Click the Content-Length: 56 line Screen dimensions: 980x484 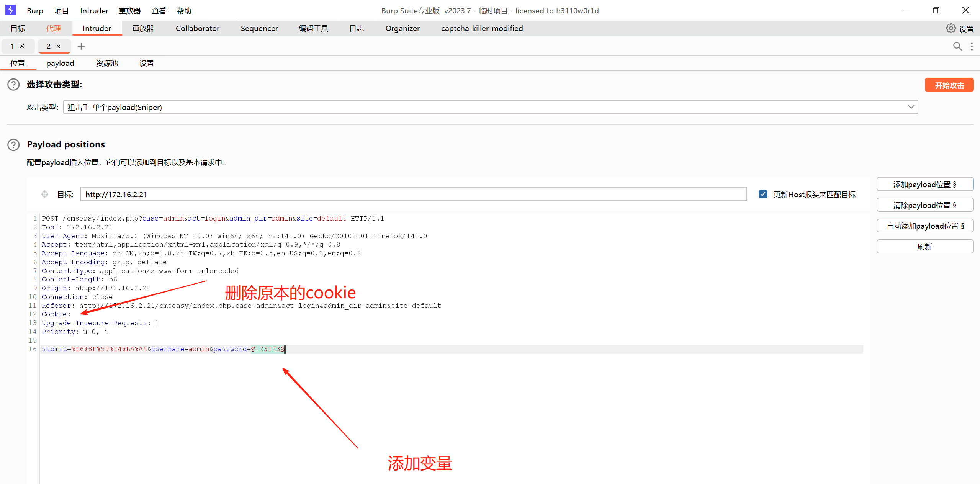coord(79,280)
